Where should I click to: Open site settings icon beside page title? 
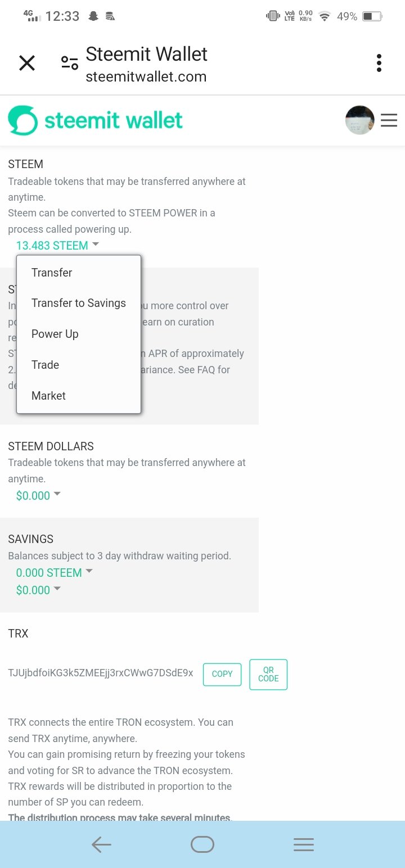click(70, 63)
